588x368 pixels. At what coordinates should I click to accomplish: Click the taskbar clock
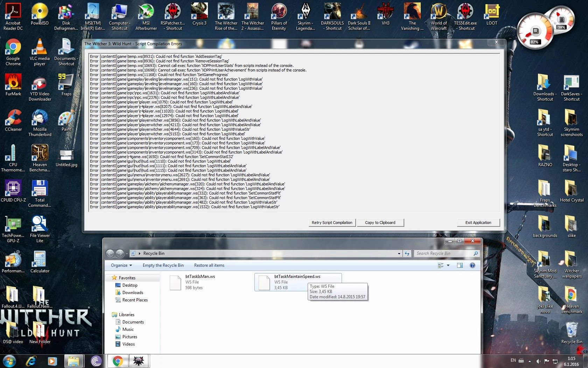tap(571, 361)
